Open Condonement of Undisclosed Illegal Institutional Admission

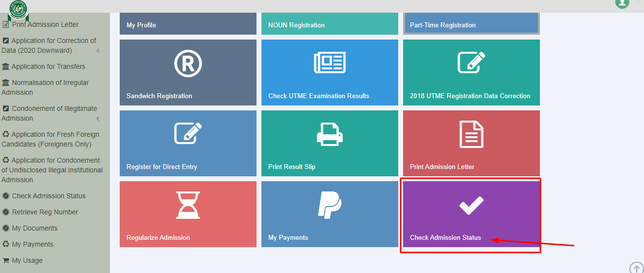[x=52, y=170]
